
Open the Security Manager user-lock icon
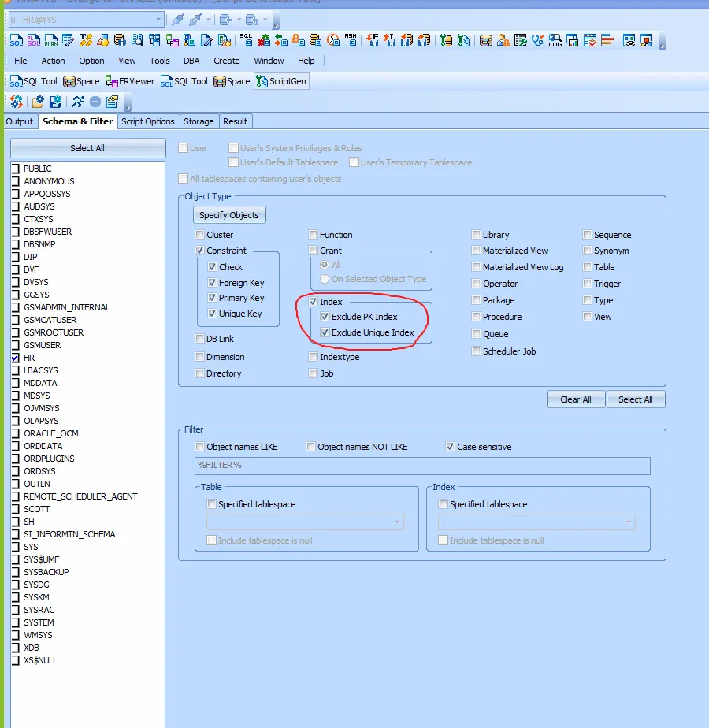coord(503,41)
